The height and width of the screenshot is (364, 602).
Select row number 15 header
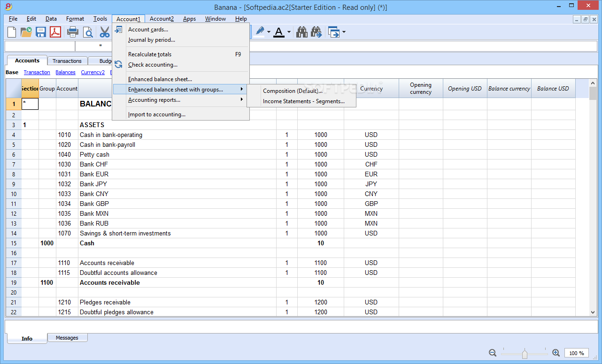[14, 243]
